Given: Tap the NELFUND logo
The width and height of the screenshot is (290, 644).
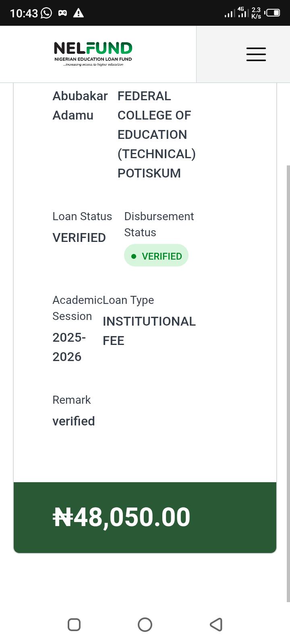Looking at the screenshot, I should 93,54.
